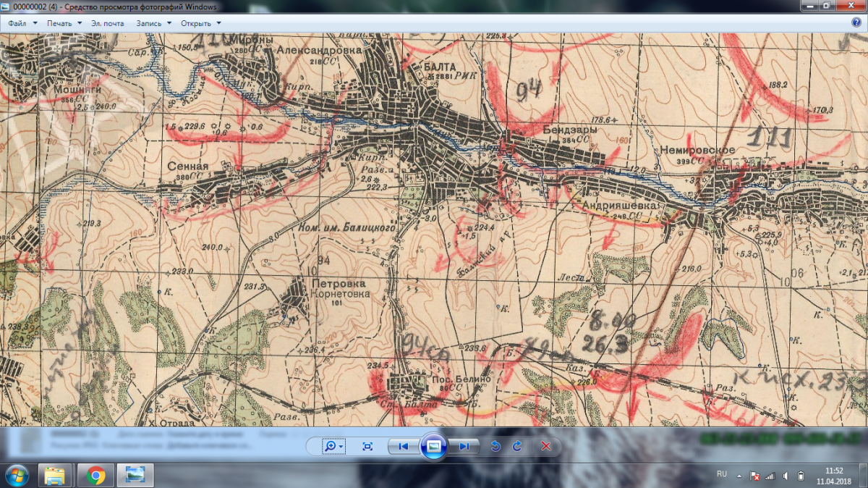868x488 pixels.
Task: Rotate the image counterclockwise
Action: 495,446
